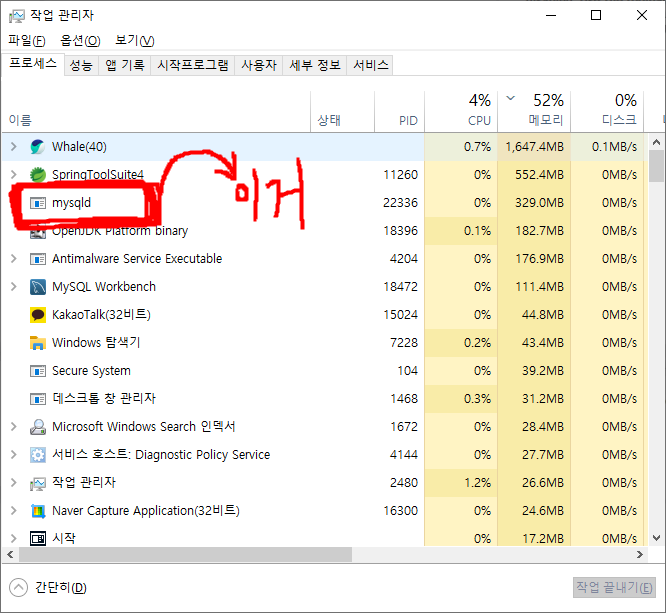Viewport: 666px width, 613px height.
Task: Click Whale disk value 0.1MB/s
Action: (615, 147)
